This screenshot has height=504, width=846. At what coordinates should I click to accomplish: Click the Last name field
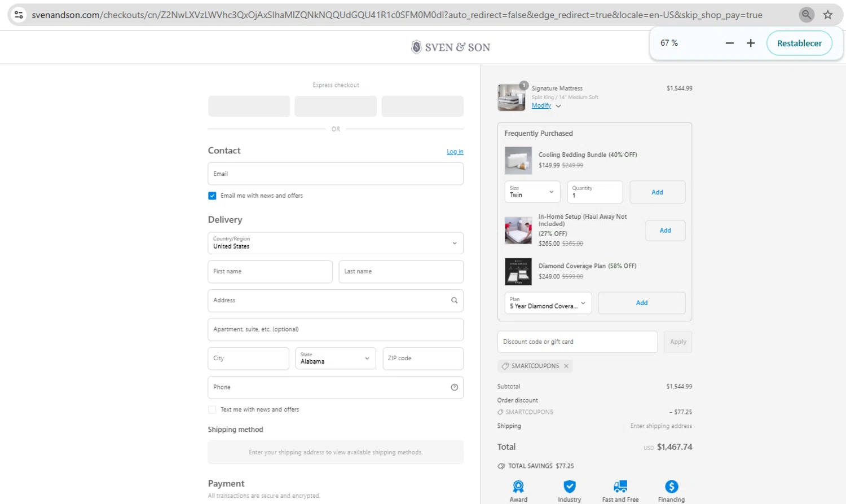pos(401,272)
